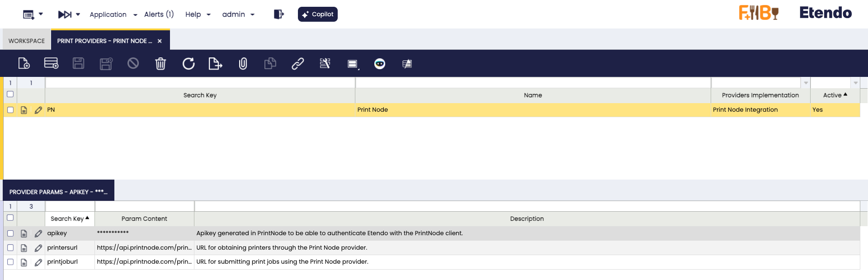Click the Name column filter field
The width and height of the screenshot is (868, 280).
(533, 83)
